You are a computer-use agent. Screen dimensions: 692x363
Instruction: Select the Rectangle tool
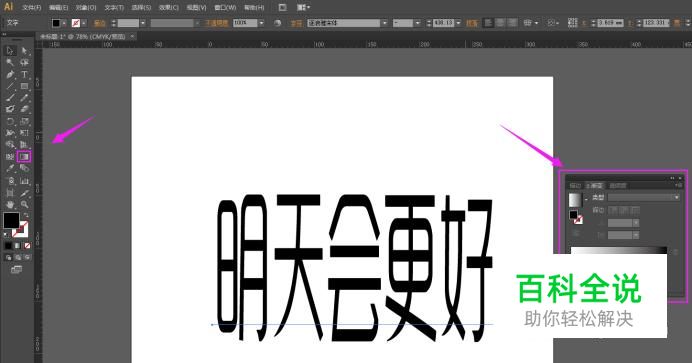24,86
